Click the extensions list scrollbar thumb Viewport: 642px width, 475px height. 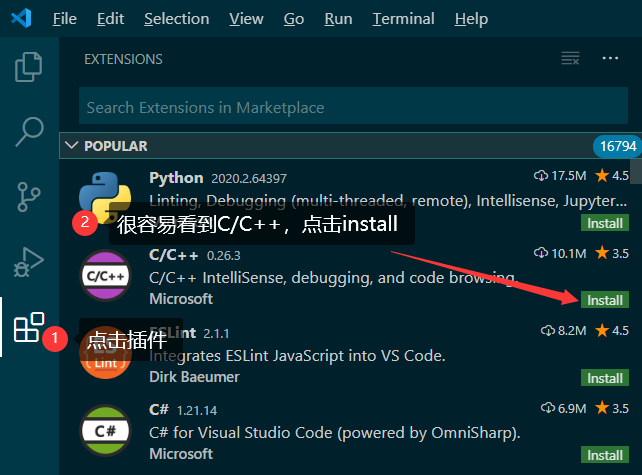(636, 172)
